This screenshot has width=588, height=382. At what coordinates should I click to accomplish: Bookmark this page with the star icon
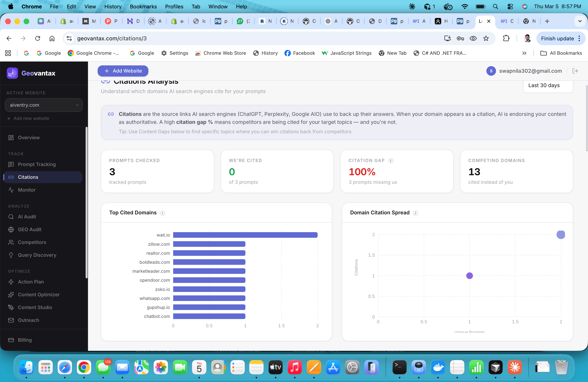click(486, 38)
